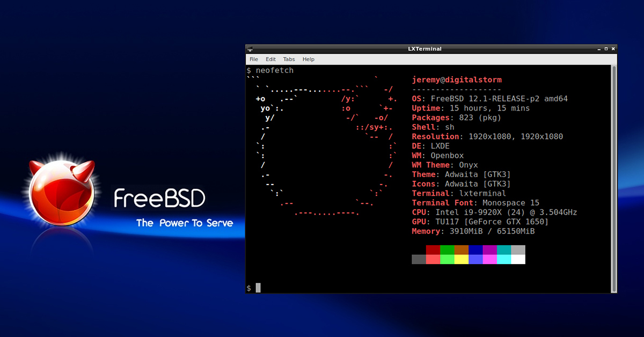The width and height of the screenshot is (644, 337).
Task: Open the File menu in LXTerminal
Action: 254,59
